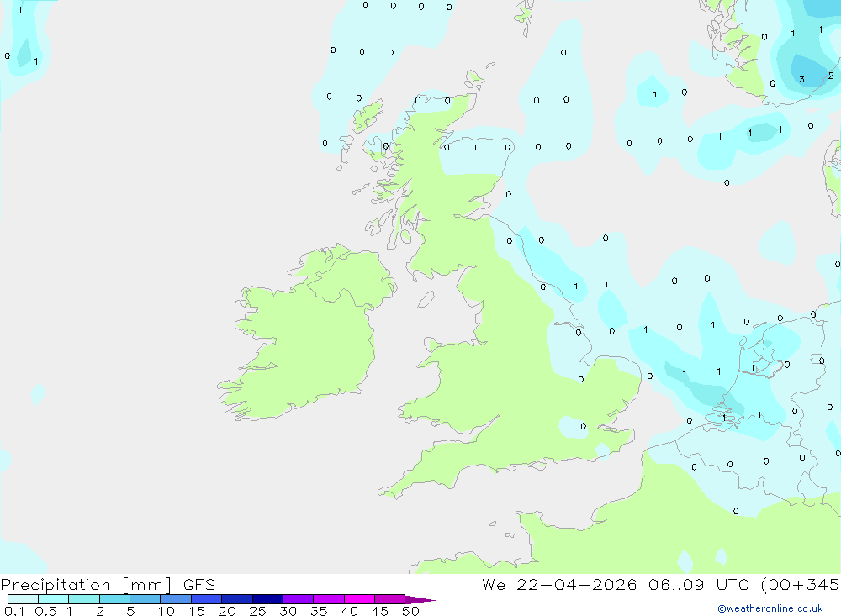This screenshot has height=616, width=841.
Task: Click the '10' legend scale label
Action: click(167, 611)
